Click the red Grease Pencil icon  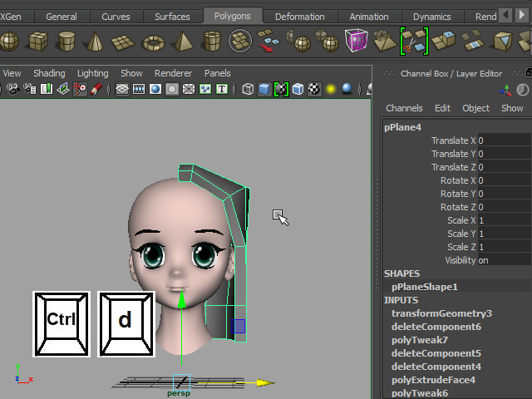[96, 89]
